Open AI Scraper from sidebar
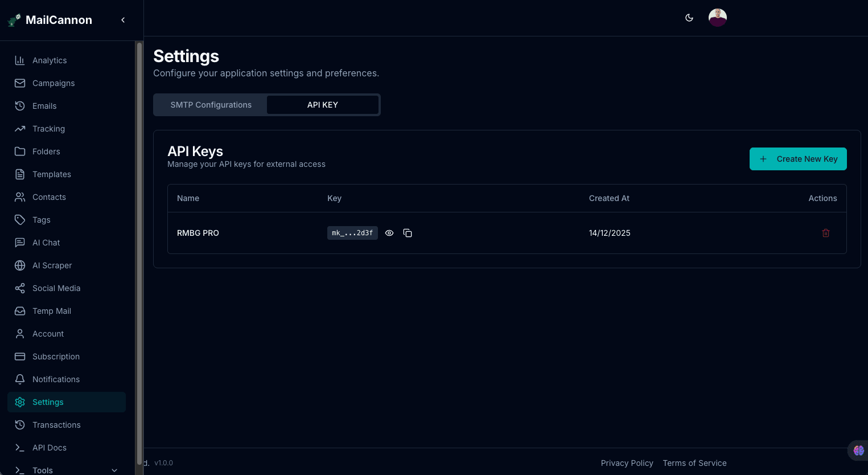 (67, 265)
